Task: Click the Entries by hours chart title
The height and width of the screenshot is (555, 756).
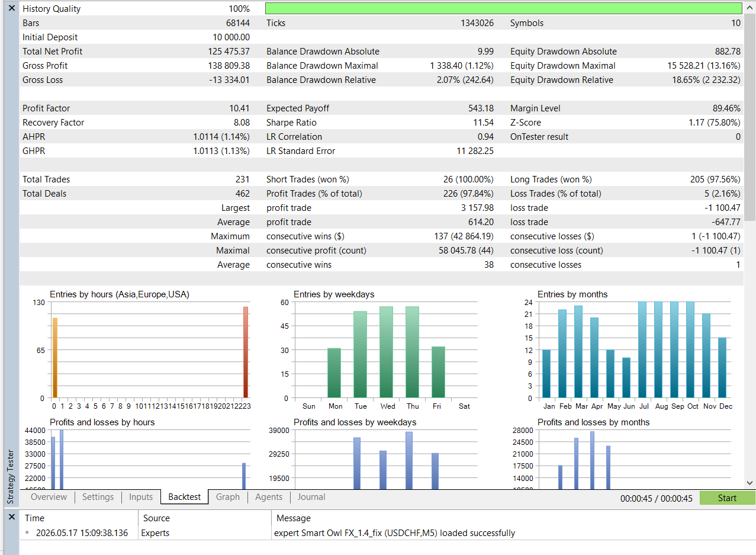Action: pos(120,294)
